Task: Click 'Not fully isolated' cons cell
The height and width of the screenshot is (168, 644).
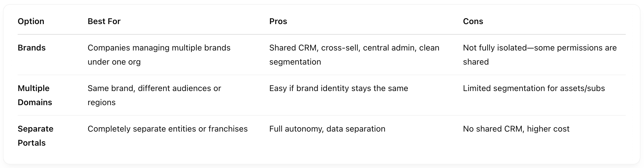Action: point(540,55)
